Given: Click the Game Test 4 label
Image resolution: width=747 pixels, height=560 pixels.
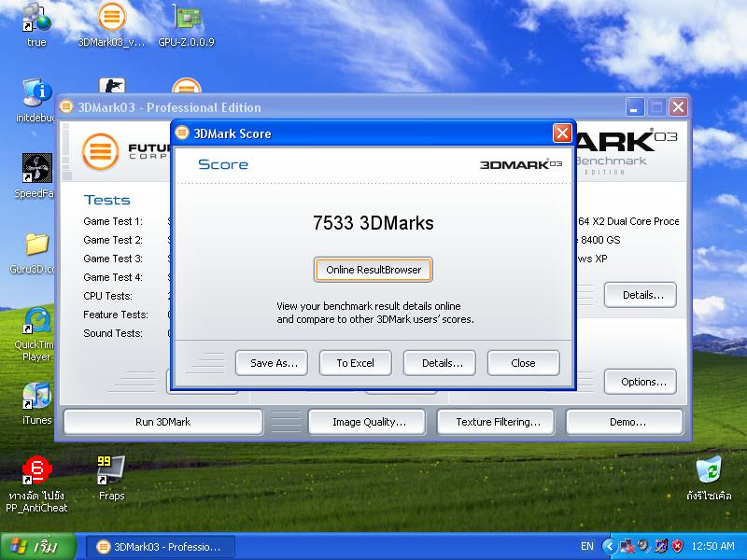Looking at the screenshot, I should [113, 277].
